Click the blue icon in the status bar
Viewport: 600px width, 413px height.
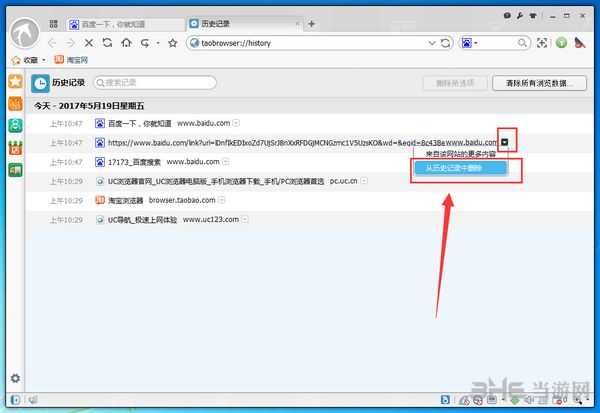[x=445, y=400]
